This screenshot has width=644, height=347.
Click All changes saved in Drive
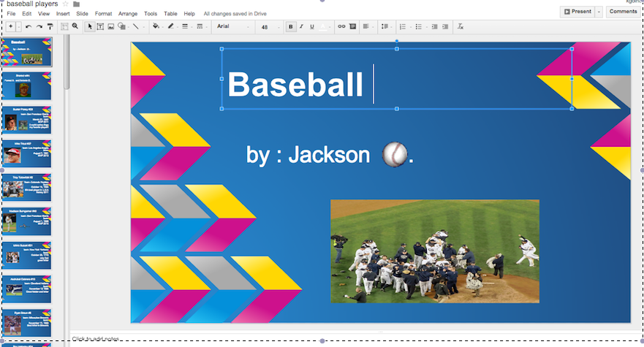coord(235,14)
